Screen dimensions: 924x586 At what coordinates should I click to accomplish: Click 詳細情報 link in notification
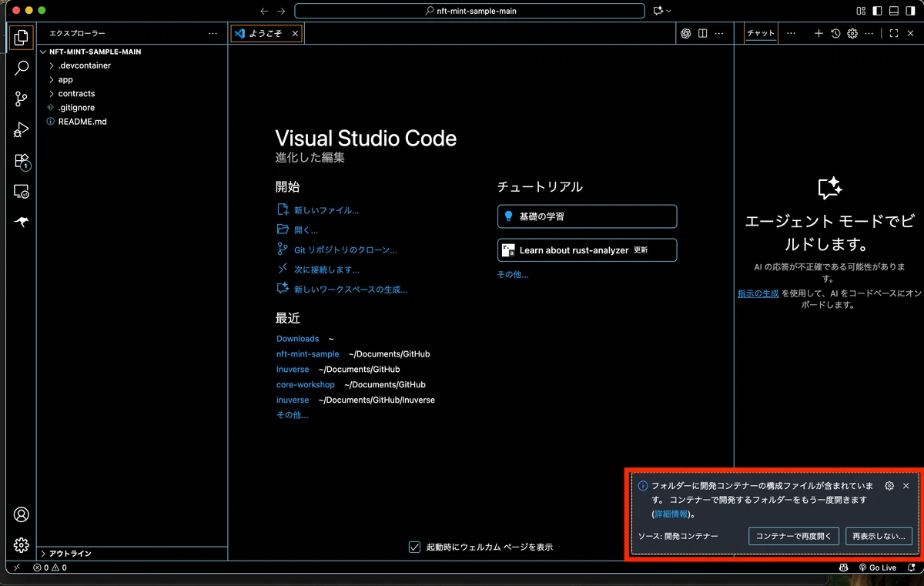point(671,514)
